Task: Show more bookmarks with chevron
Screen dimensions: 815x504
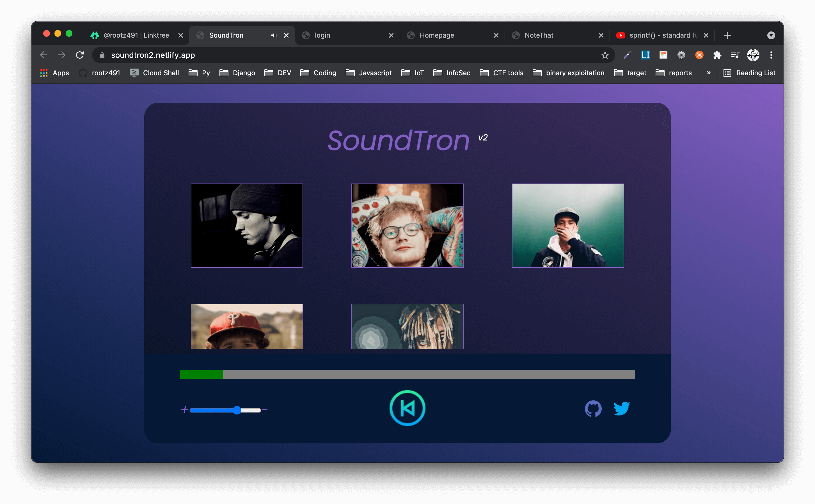Action: coord(708,73)
